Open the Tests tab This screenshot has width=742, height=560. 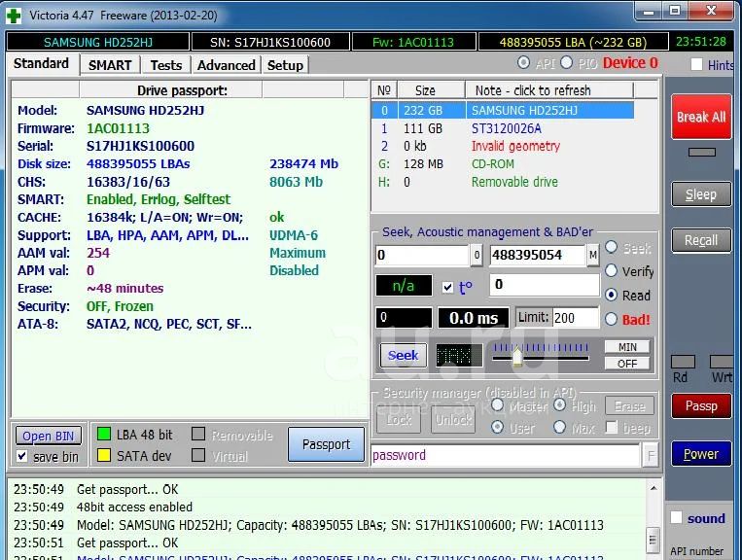tap(165, 65)
